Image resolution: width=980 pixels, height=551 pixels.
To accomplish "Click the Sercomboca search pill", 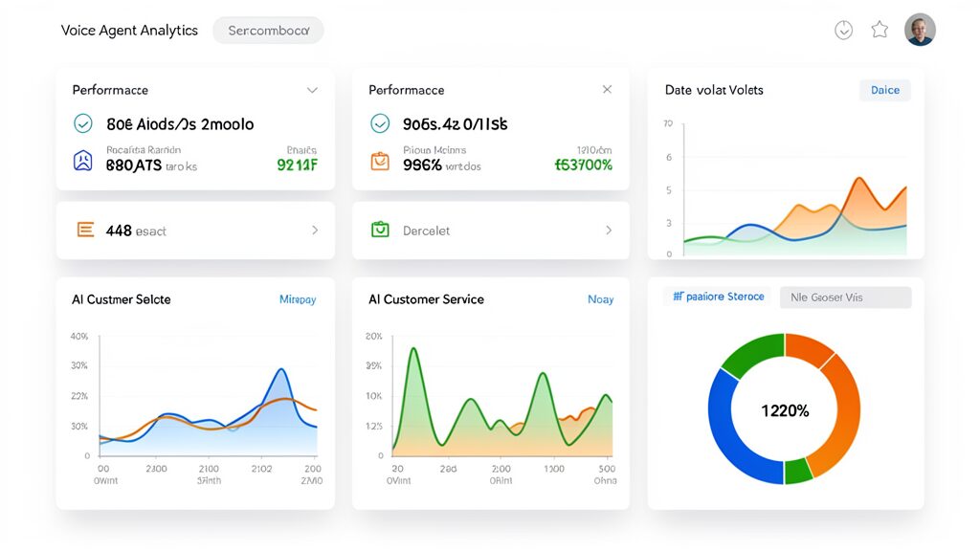I will (x=268, y=30).
